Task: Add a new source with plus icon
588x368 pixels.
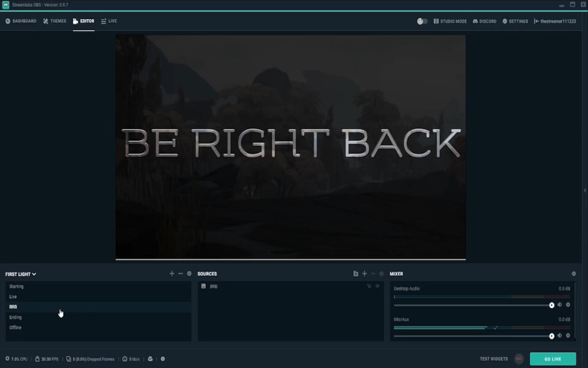Action: pos(364,274)
